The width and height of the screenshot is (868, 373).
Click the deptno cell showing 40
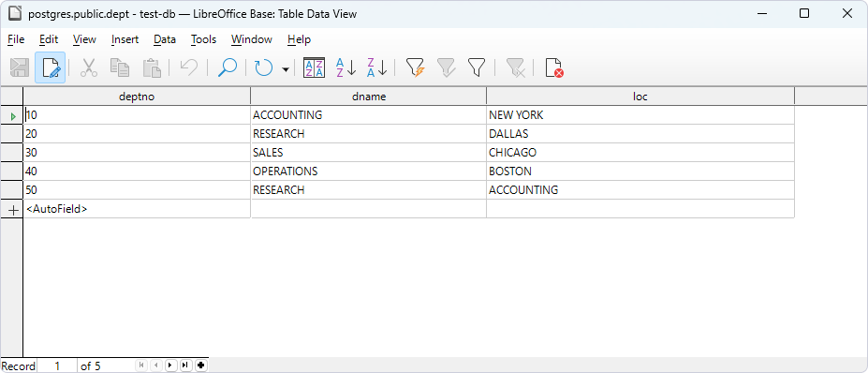(x=137, y=172)
